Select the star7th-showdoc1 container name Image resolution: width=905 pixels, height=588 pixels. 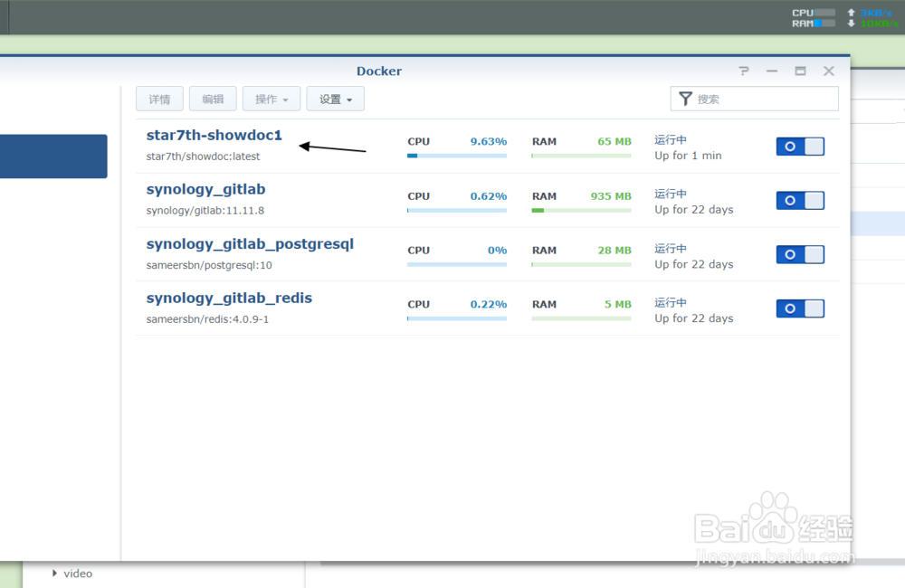pyautogui.click(x=214, y=135)
